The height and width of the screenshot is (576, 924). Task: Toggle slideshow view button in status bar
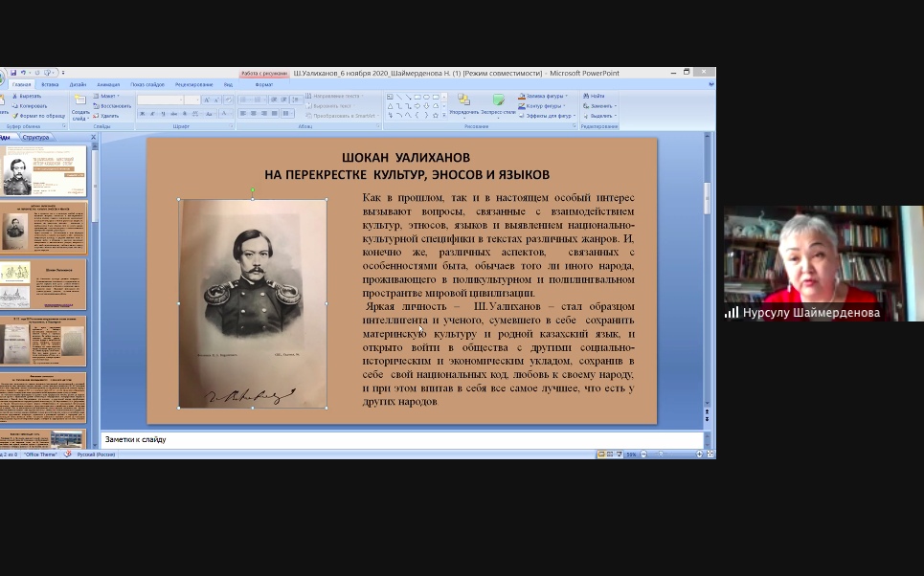tap(617, 454)
